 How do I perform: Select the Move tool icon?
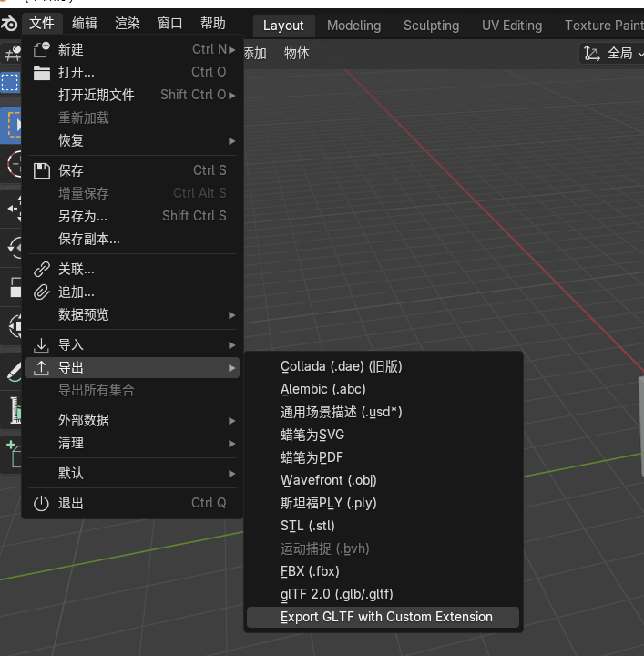[x=15, y=209]
